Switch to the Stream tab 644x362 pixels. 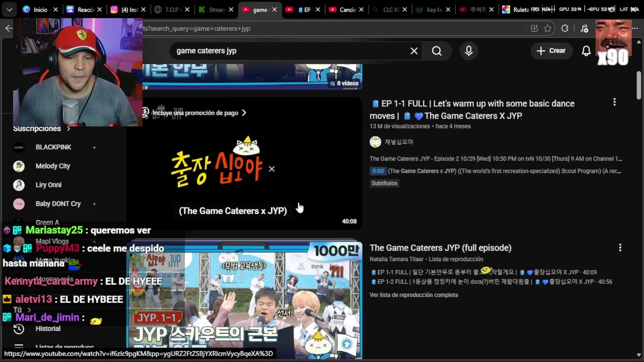[x=215, y=10]
